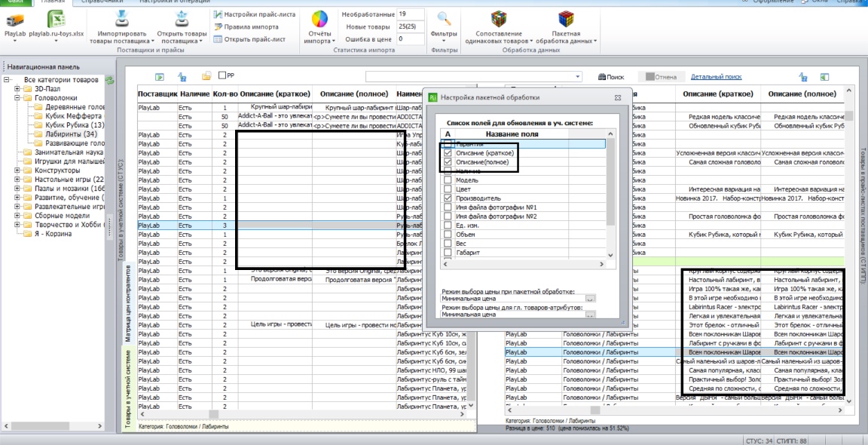Click the Пакетная обработка данных cube icon

pos(566,20)
